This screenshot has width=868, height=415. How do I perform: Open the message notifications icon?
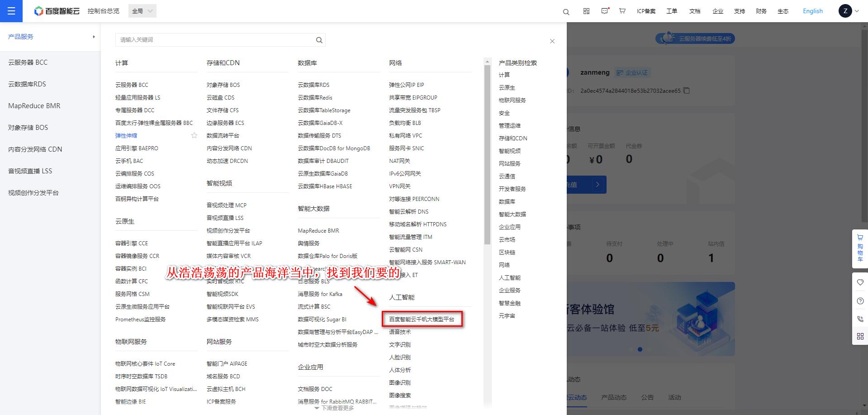(x=605, y=11)
